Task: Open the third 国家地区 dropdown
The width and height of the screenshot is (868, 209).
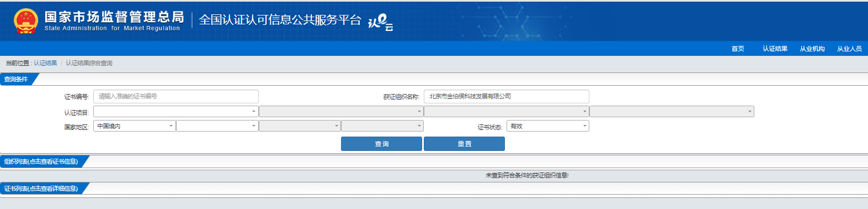Action: 300,126
